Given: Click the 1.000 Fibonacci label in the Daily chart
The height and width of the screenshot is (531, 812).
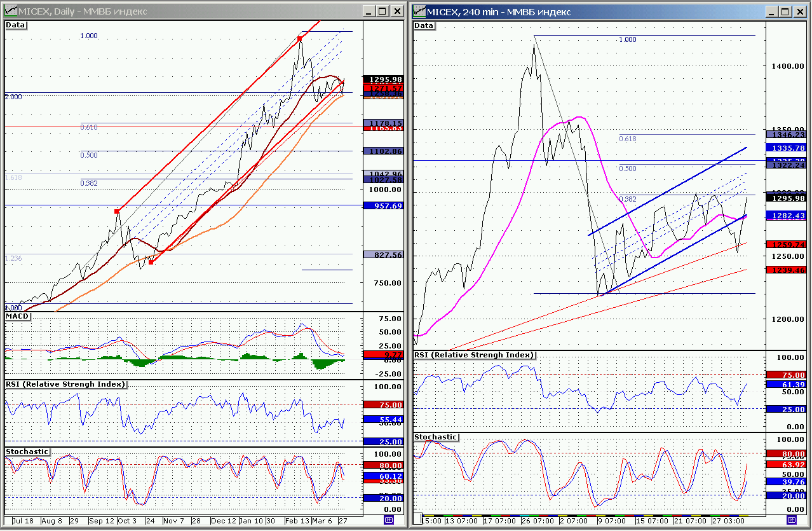Looking at the screenshot, I should (x=89, y=36).
